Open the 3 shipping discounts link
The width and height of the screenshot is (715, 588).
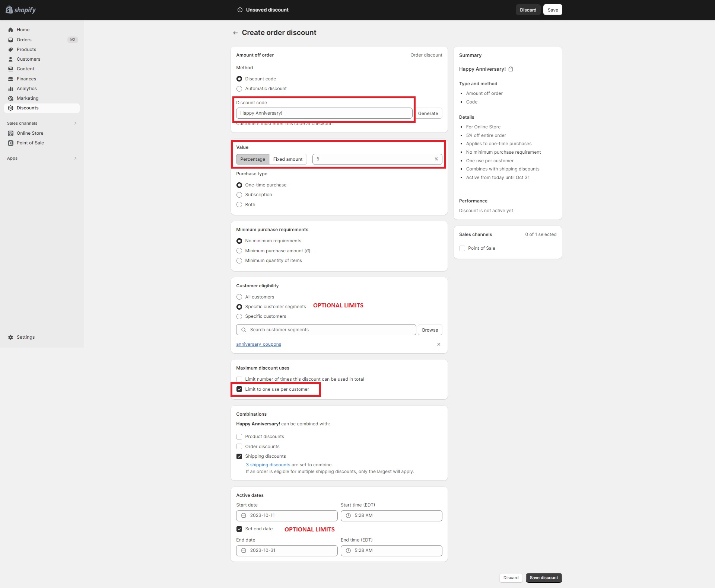(268, 465)
